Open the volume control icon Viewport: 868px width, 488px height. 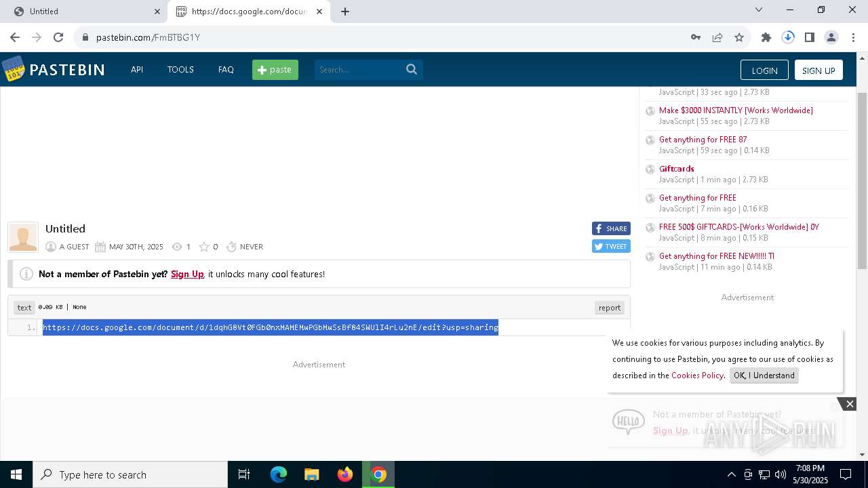point(781,474)
